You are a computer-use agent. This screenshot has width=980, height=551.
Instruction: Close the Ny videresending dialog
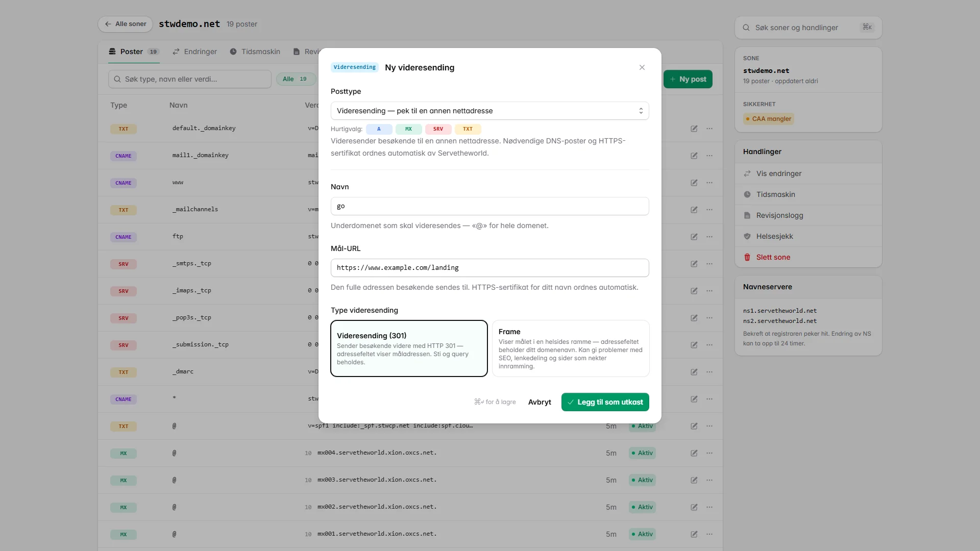[x=642, y=67]
